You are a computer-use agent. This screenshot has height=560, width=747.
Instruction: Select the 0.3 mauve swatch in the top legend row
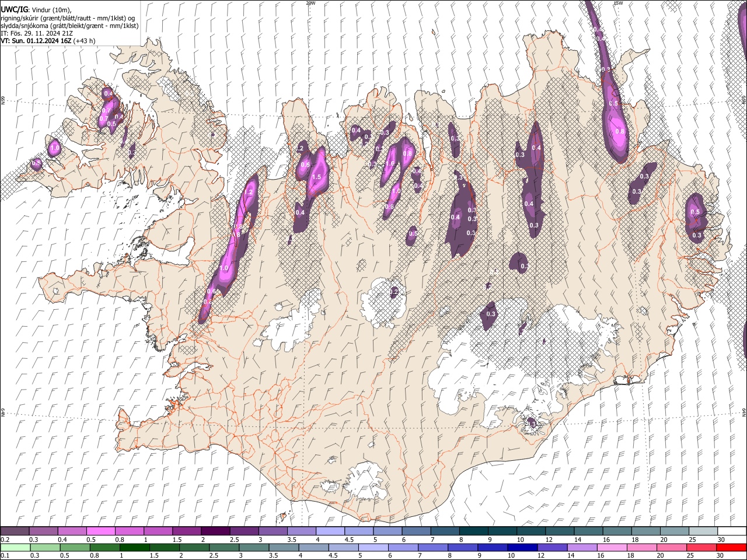pos(44,531)
